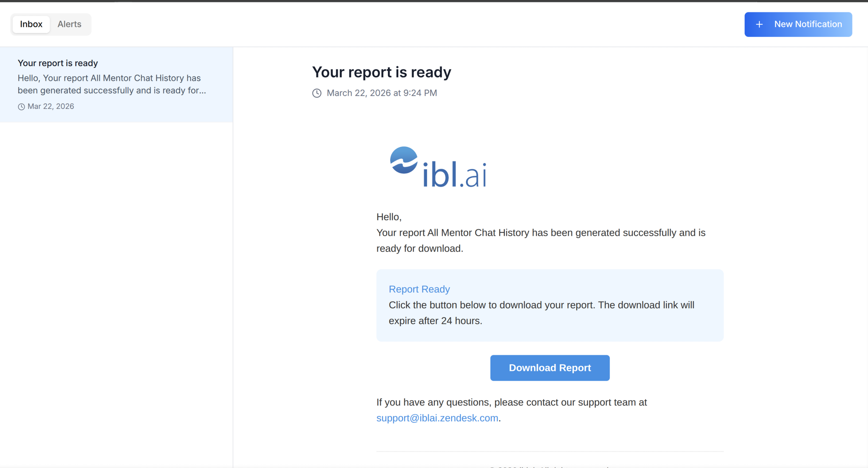
Task: Open the support@iblai.zendesk.com email link
Action: tap(437, 418)
